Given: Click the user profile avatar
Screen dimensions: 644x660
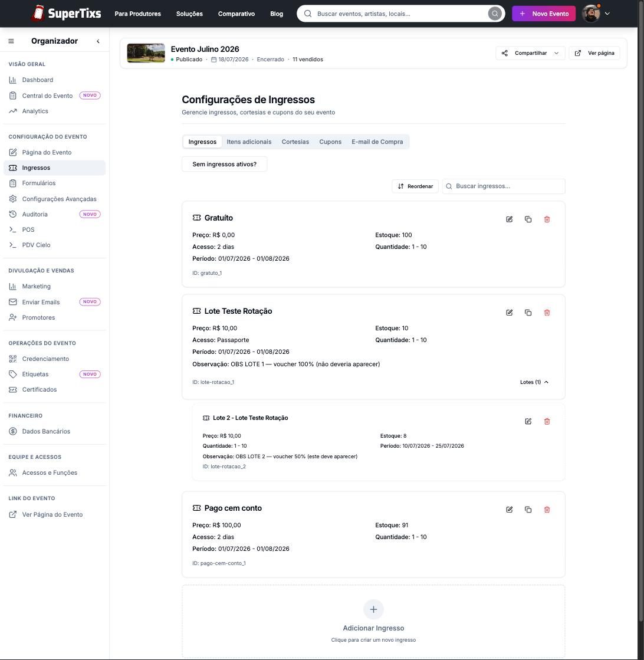Looking at the screenshot, I should pos(591,14).
